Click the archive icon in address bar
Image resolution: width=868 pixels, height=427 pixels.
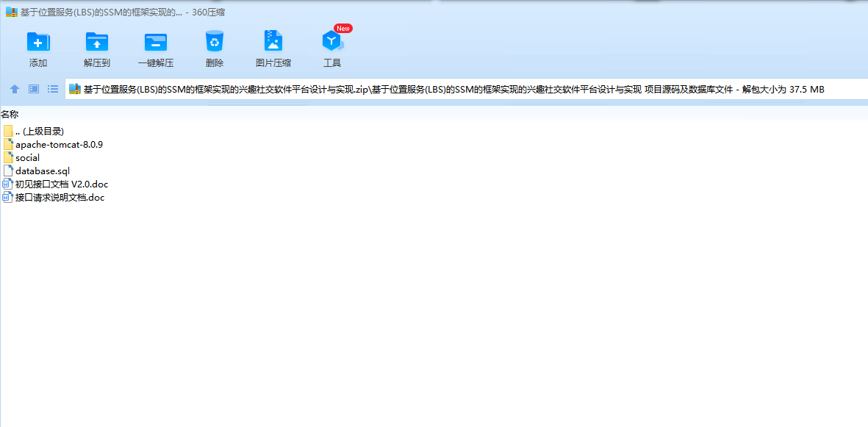(75, 89)
